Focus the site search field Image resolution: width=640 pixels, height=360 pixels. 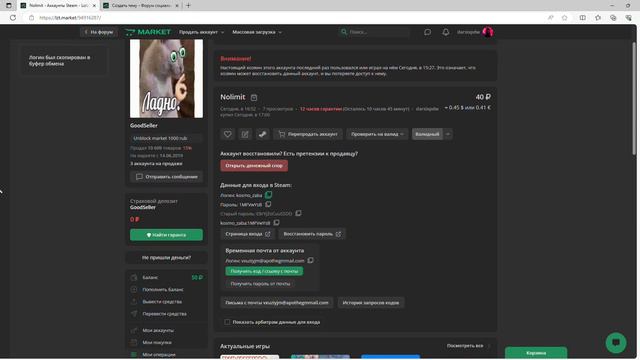[x=373, y=32]
